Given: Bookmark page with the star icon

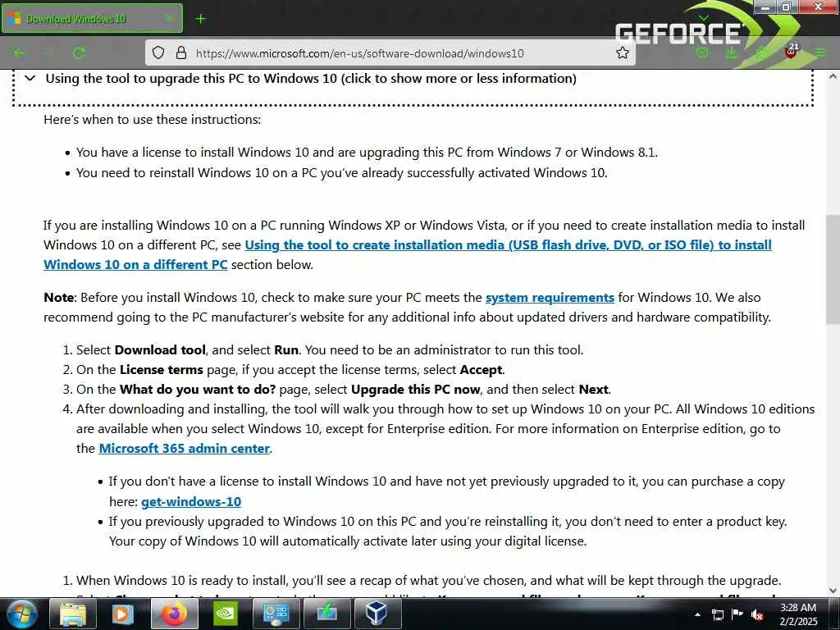Looking at the screenshot, I should coord(622,53).
